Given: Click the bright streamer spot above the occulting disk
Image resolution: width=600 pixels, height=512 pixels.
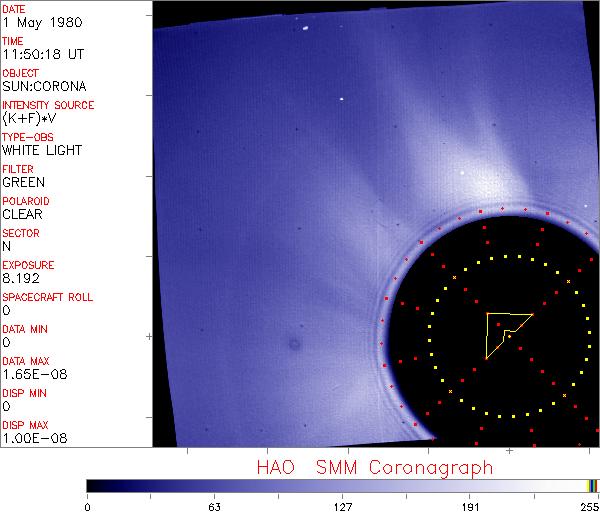Looking at the screenshot, I should click(463, 173).
